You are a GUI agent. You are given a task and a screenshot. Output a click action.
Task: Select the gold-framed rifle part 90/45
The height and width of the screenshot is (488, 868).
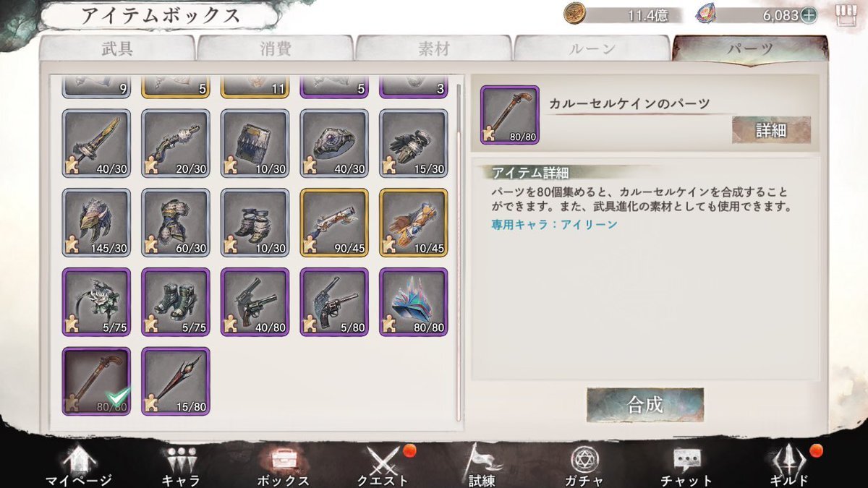click(x=334, y=223)
